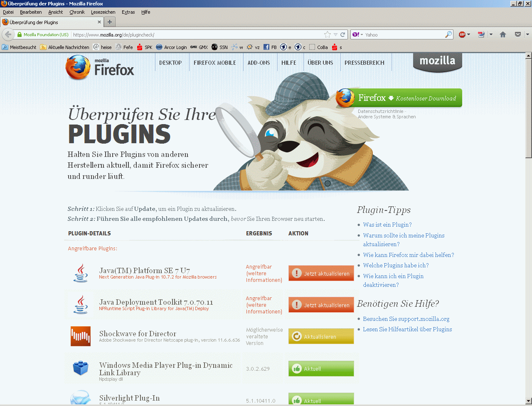This screenshot has width=532, height=406.
Task: Click the PDF toolbar icon next to ABP
Action: [481, 35]
